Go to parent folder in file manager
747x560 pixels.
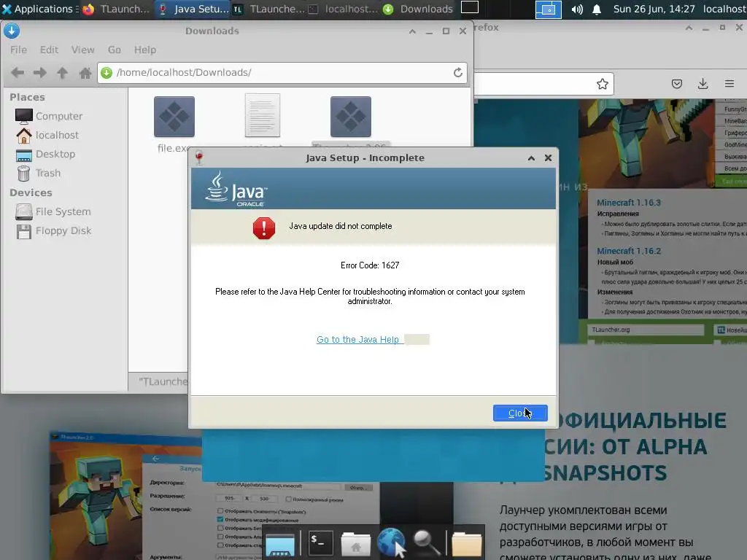63,72
